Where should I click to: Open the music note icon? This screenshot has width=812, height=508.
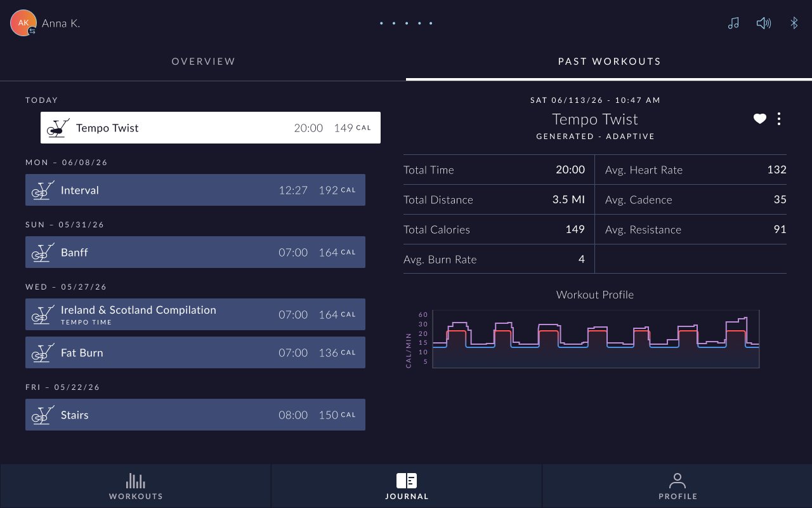(733, 23)
